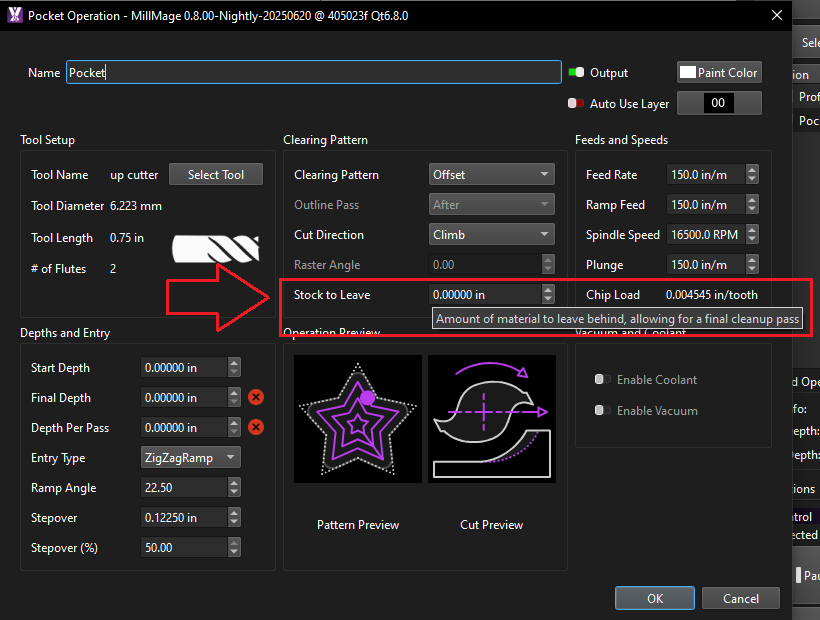820x620 pixels.
Task: Click the Paint Color button
Action: point(719,72)
